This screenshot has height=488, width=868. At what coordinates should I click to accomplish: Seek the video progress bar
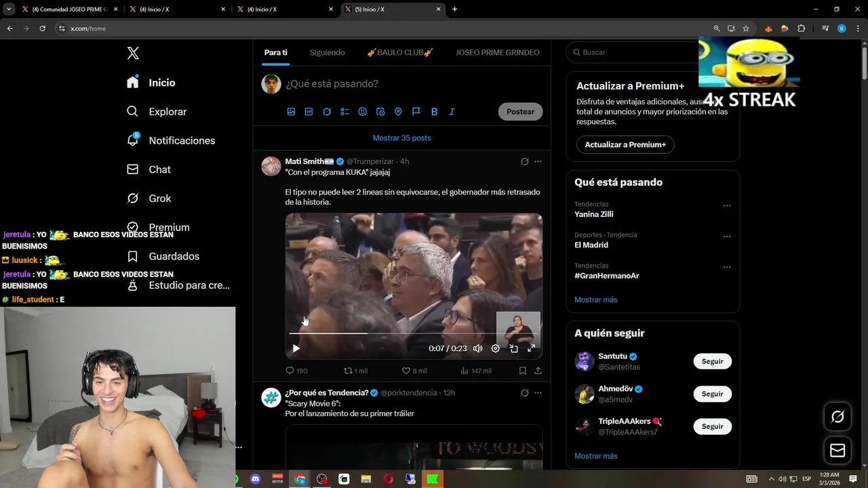tap(414, 333)
